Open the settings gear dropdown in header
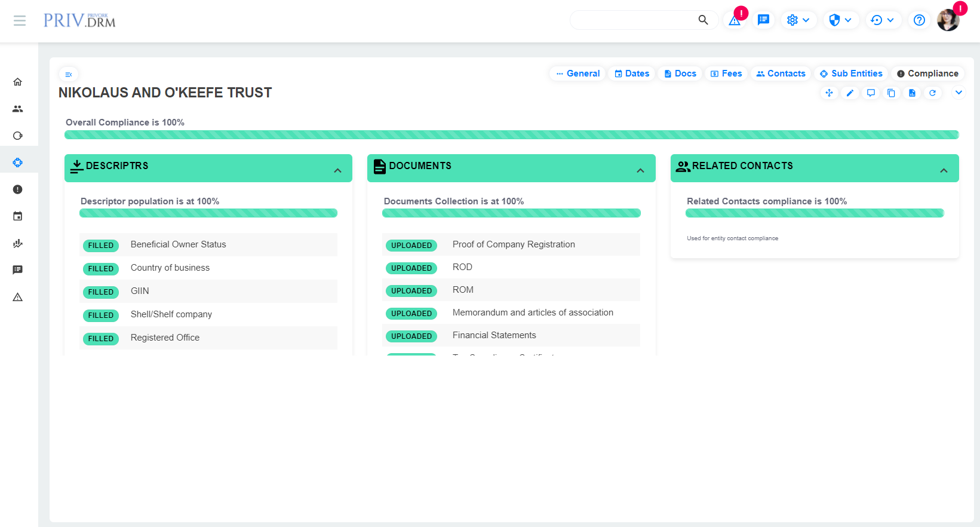This screenshot has height=527, width=980. [798, 20]
